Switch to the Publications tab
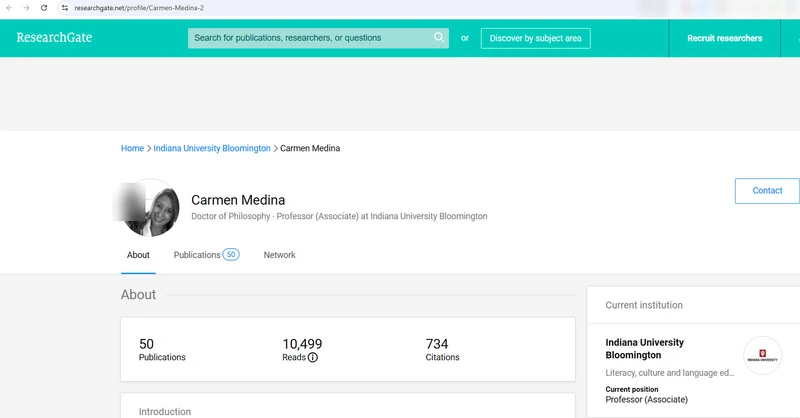This screenshot has height=418, width=800. pos(197,255)
